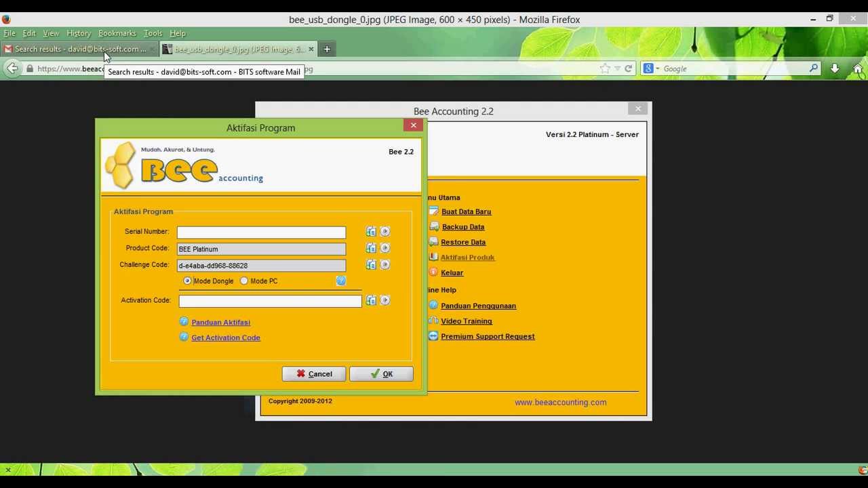The width and height of the screenshot is (868, 488).
Task: Close the bee_usb_dongle_0.jpg tab
Action: 311,49
